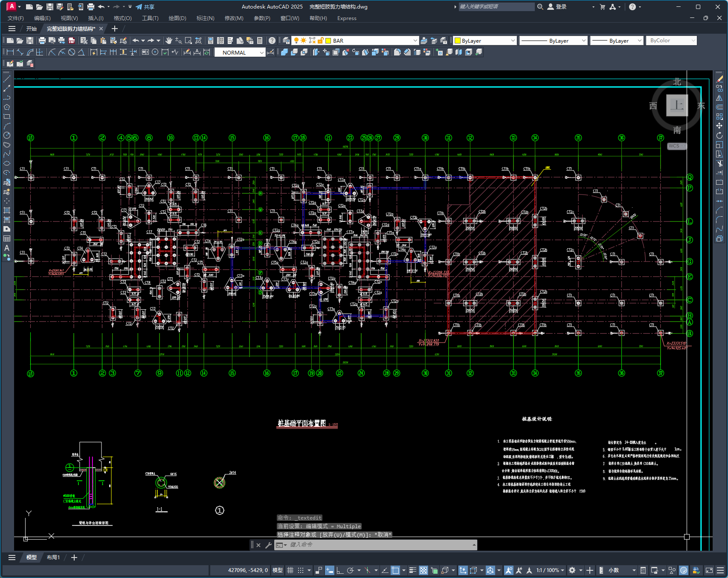Switch to the 开始 tab

coord(32,29)
